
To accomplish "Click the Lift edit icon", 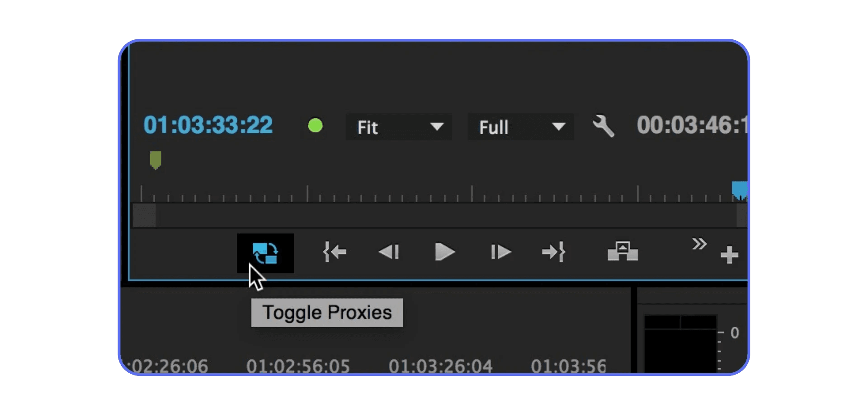I will (623, 252).
